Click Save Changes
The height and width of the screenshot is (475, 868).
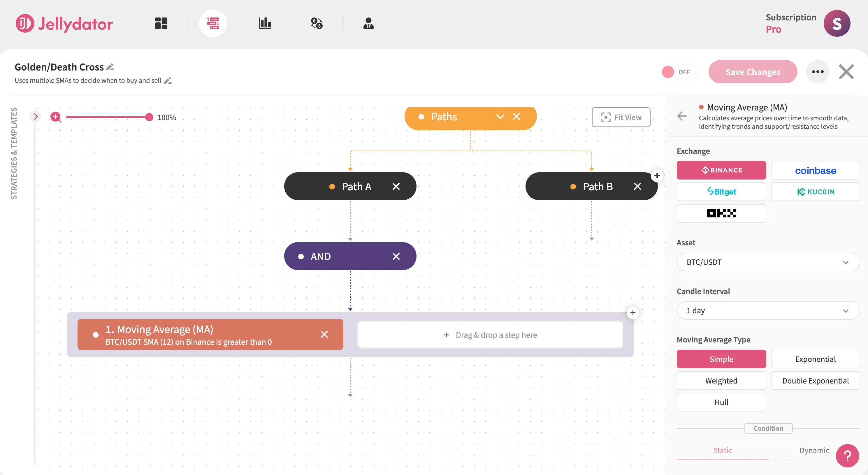[753, 72]
